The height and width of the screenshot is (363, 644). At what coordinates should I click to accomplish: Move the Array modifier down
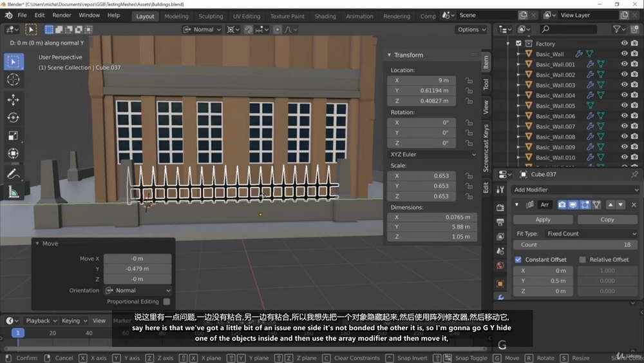pyautogui.click(x=621, y=205)
